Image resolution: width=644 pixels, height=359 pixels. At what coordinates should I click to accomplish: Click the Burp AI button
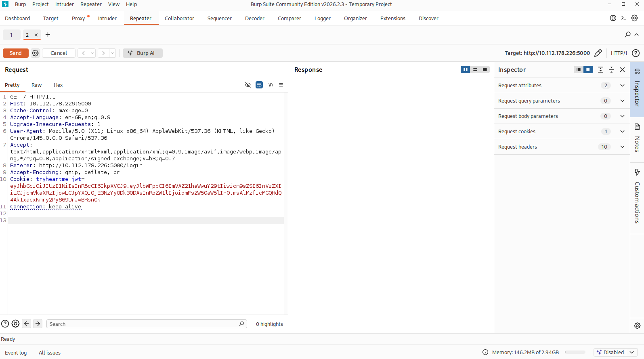pyautogui.click(x=143, y=53)
